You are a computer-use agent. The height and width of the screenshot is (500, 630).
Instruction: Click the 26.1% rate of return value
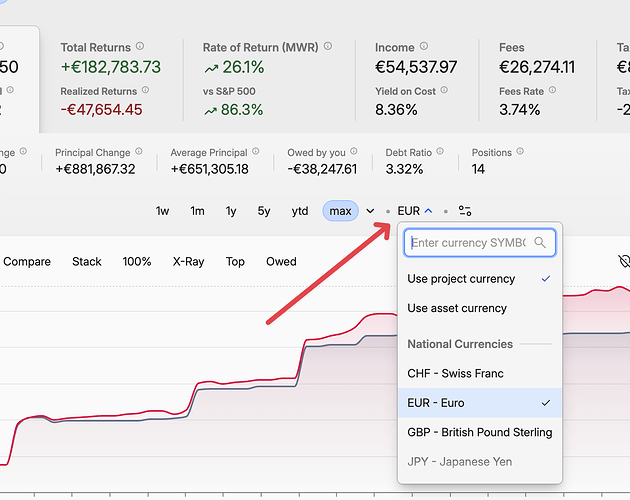tap(243, 67)
